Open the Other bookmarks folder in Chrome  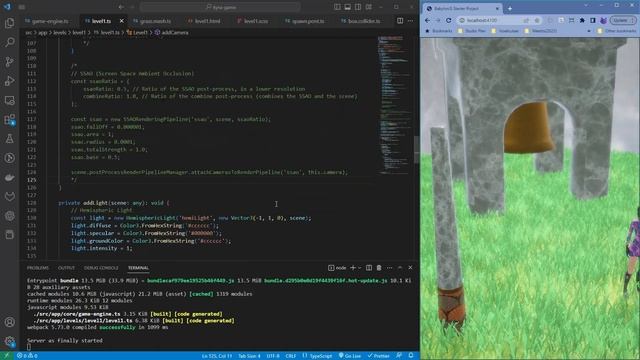coord(617,31)
